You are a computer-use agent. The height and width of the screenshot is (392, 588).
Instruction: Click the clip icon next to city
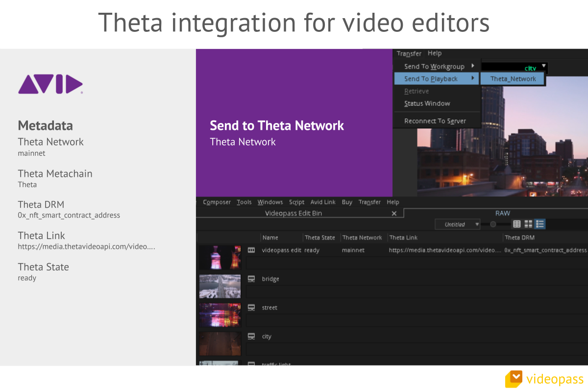point(251,336)
